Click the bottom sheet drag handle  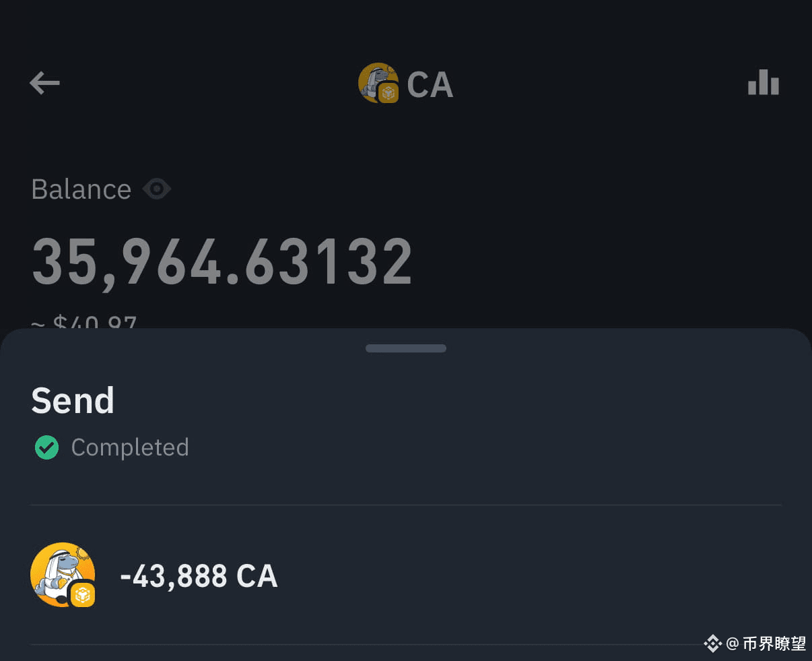(x=406, y=348)
